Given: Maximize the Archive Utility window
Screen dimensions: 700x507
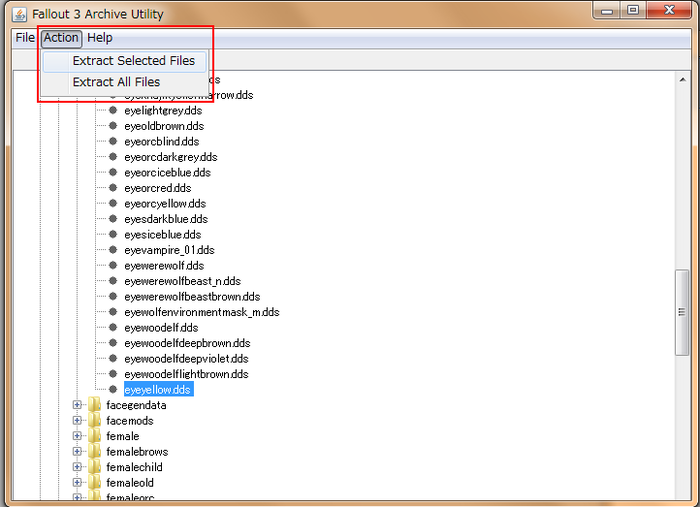Looking at the screenshot, I should pyautogui.click(x=633, y=10).
